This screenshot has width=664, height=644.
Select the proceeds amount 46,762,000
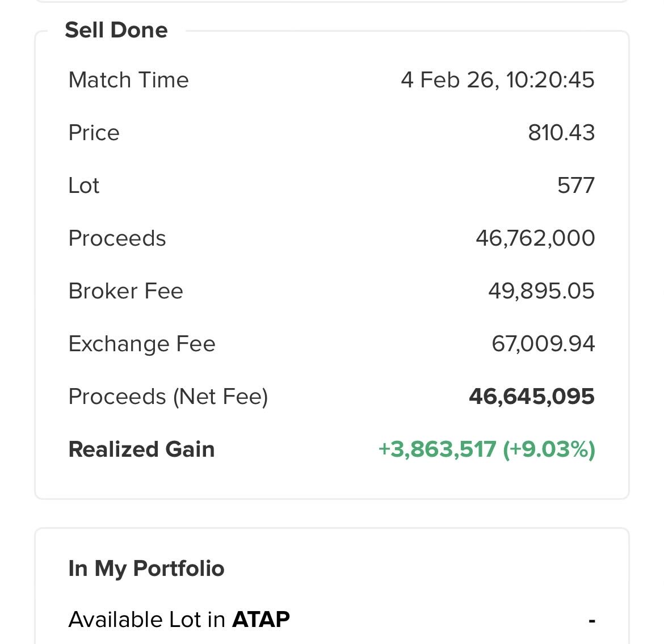click(535, 238)
